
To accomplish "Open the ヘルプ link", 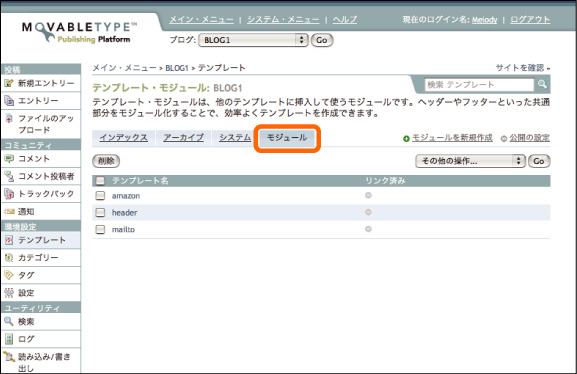I will (x=345, y=20).
